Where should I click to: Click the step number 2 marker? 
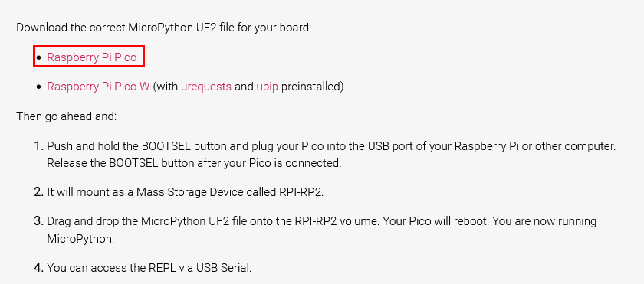(x=38, y=192)
